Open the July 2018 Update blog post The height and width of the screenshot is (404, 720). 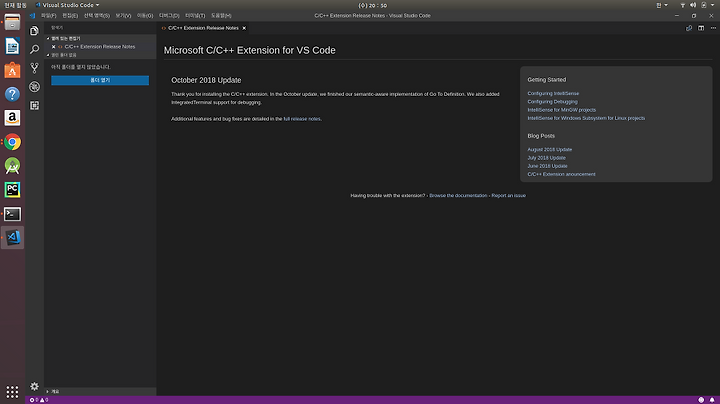click(546, 157)
